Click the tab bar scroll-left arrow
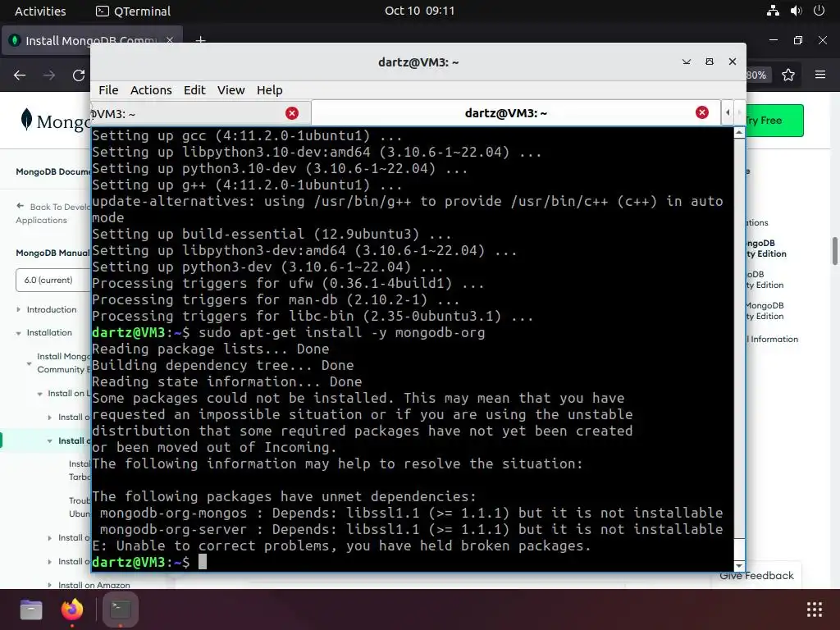This screenshot has height=630, width=840. (728, 112)
